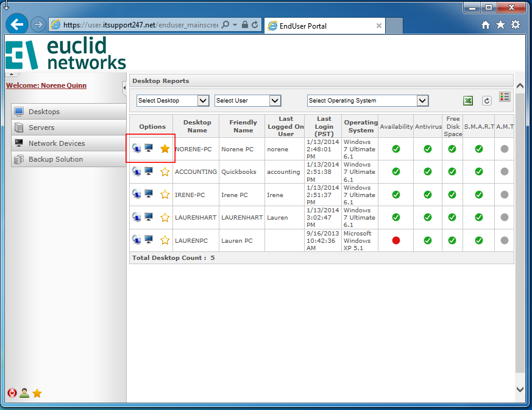Click the refresh icon in Desktop Reports
The width and height of the screenshot is (532, 410).
click(x=486, y=101)
